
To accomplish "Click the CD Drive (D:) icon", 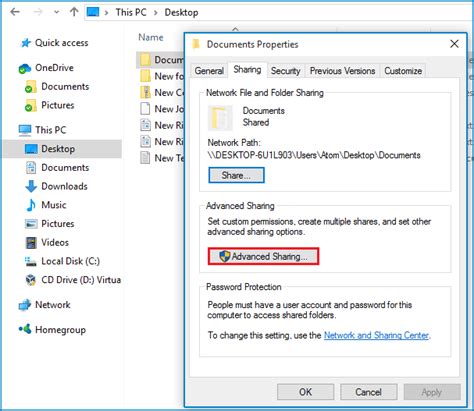I will point(31,280).
